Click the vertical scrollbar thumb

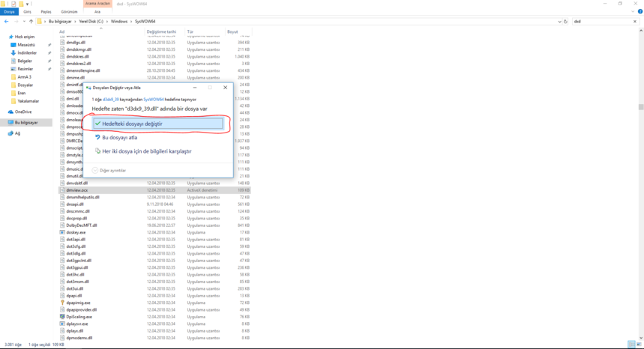tap(641, 107)
